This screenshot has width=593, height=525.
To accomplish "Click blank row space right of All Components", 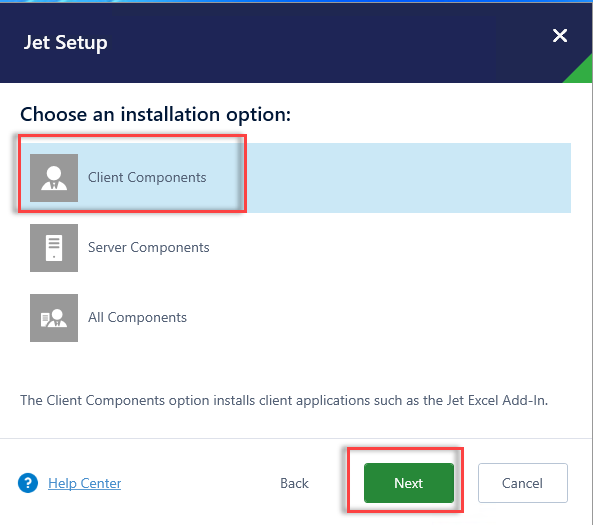I will (378, 318).
